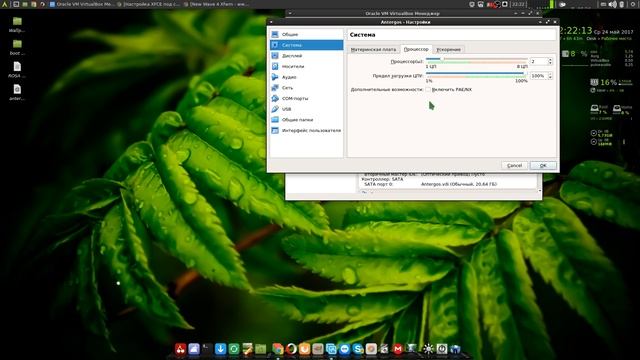Focus the CPU load limit percent field
The image size is (640, 360).
[538, 76]
